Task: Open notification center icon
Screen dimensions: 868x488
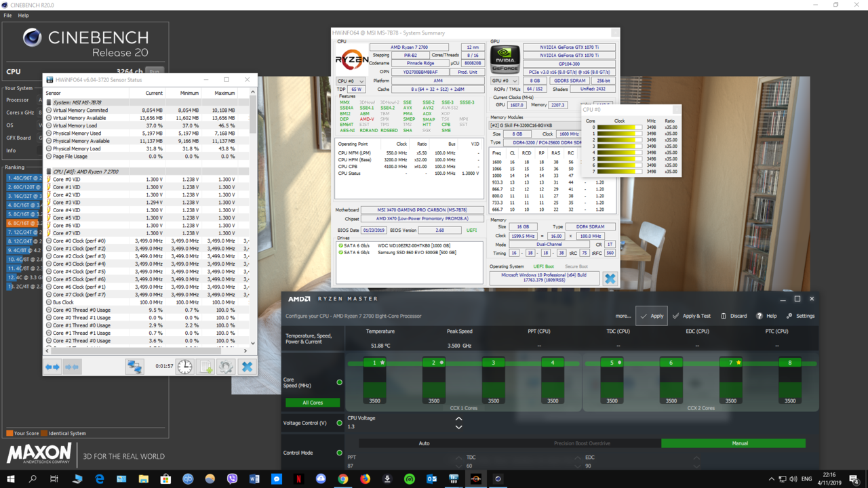Action: coord(854,479)
